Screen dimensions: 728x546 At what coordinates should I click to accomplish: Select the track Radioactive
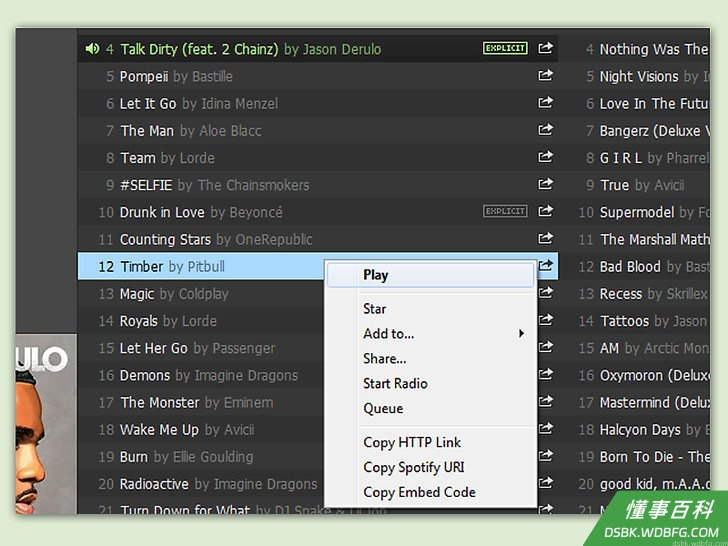pyautogui.click(x=154, y=484)
